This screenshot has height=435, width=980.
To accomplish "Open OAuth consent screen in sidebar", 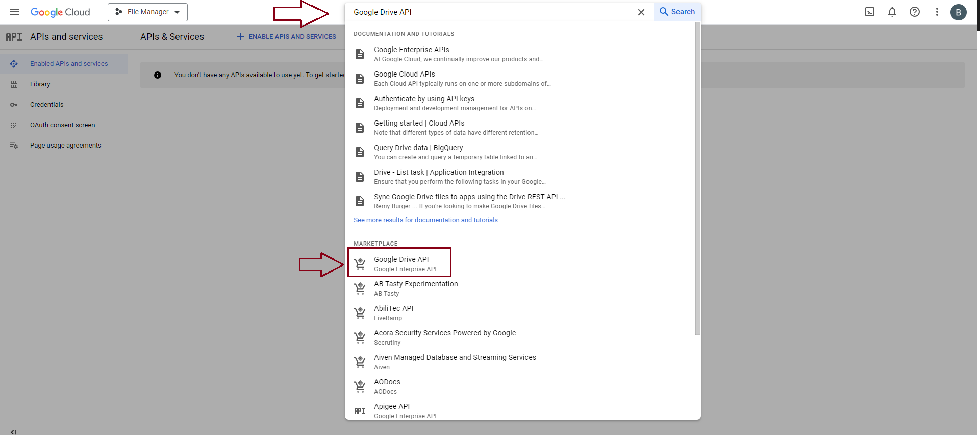I will 64,125.
